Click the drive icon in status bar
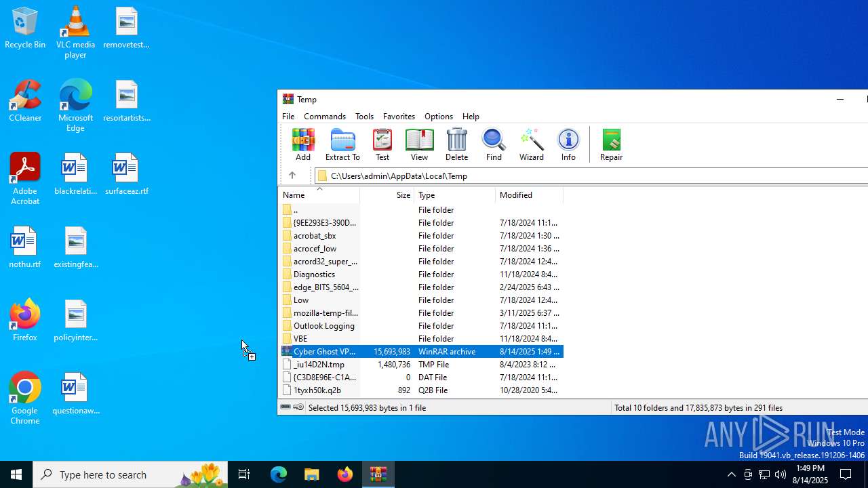Image resolution: width=868 pixels, height=488 pixels. coord(286,407)
